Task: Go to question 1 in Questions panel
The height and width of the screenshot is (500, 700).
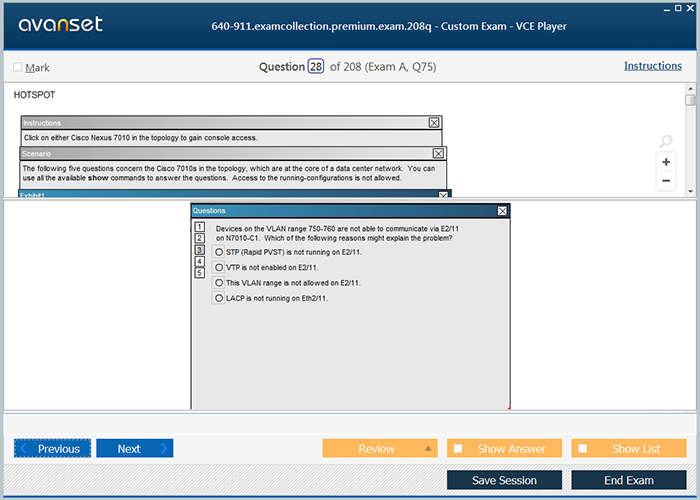Action: (x=200, y=227)
